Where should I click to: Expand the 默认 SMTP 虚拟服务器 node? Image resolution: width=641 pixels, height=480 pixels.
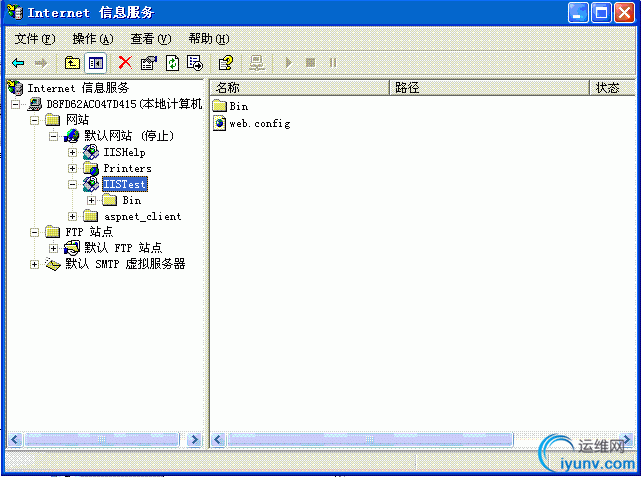pos(35,265)
